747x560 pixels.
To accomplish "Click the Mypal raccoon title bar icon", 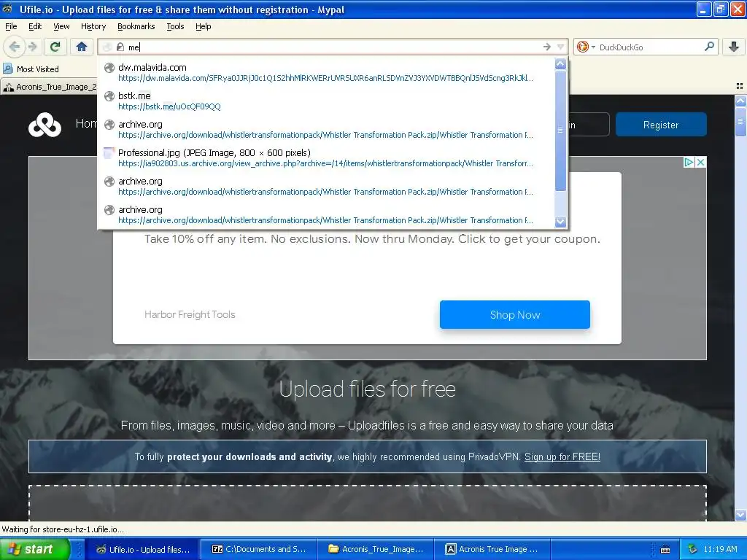I will coord(7,9).
